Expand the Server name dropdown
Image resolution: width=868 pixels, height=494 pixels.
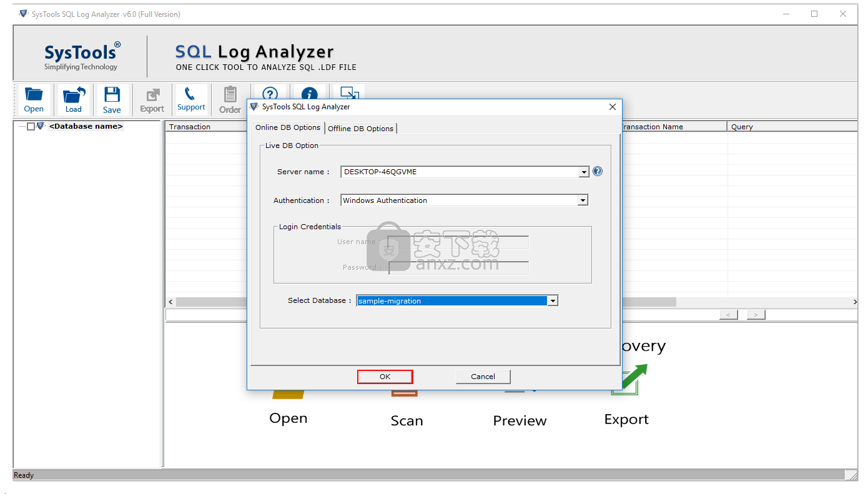pos(584,172)
